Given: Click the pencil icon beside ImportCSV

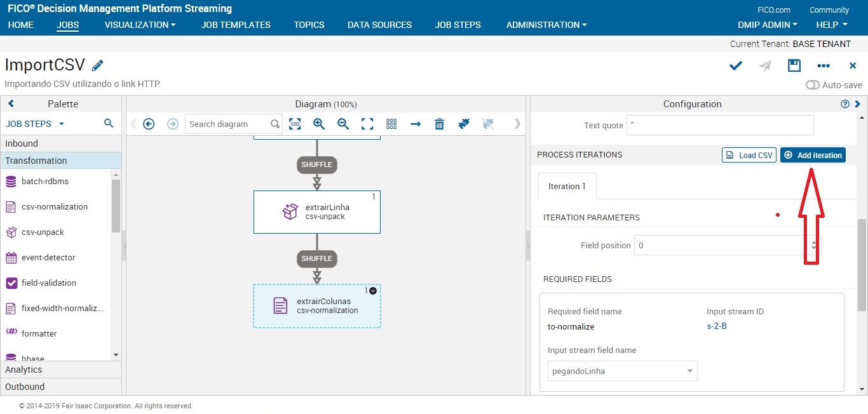Looking at the screenshot, I should [97, 65].
